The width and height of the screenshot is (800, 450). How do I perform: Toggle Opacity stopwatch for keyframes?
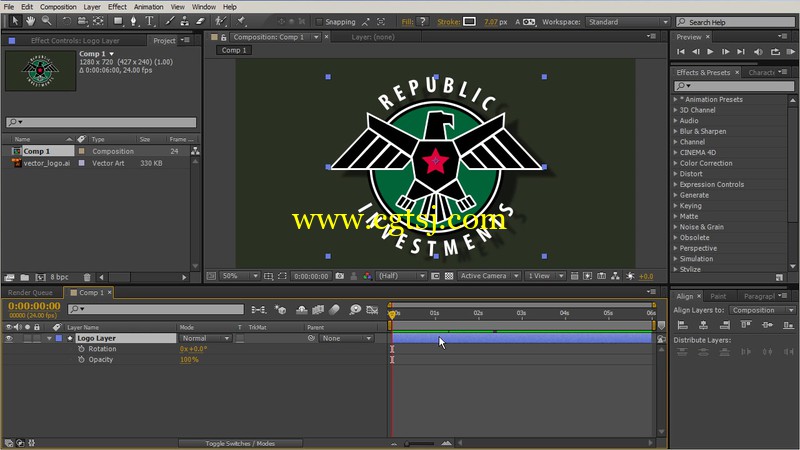point(81,360)
